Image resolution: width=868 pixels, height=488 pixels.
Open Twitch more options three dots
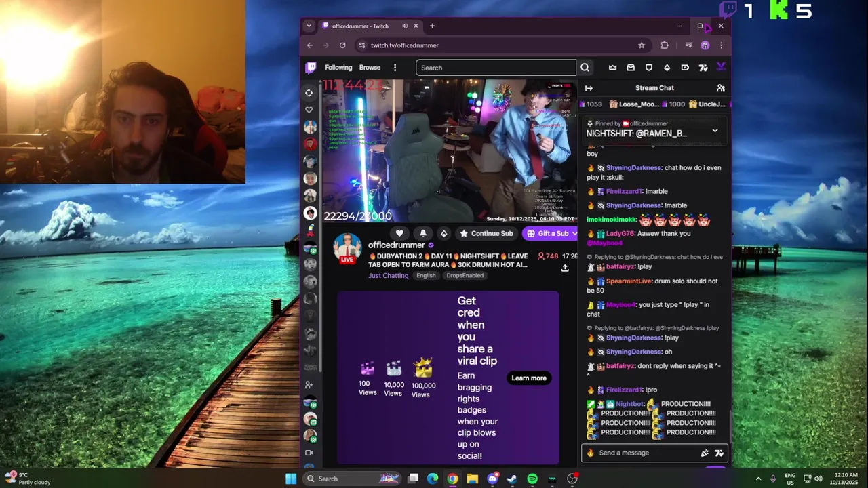(x=395, y=68)
